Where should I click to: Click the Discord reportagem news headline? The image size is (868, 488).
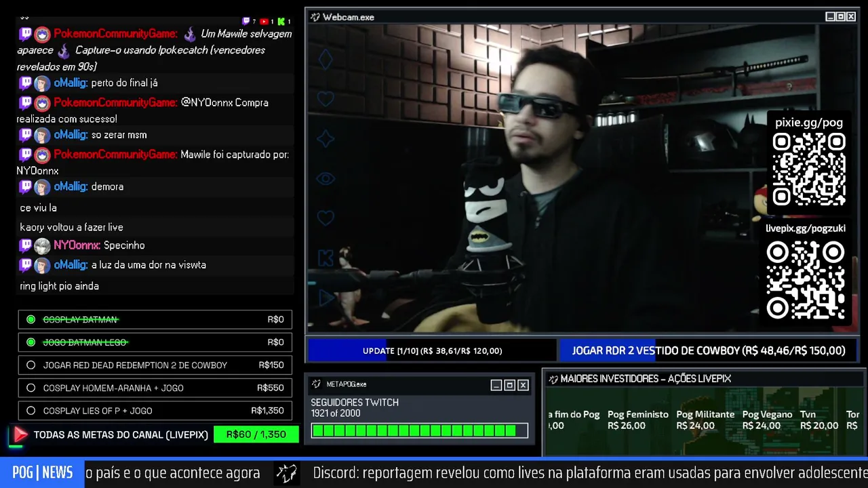[590, 473]
